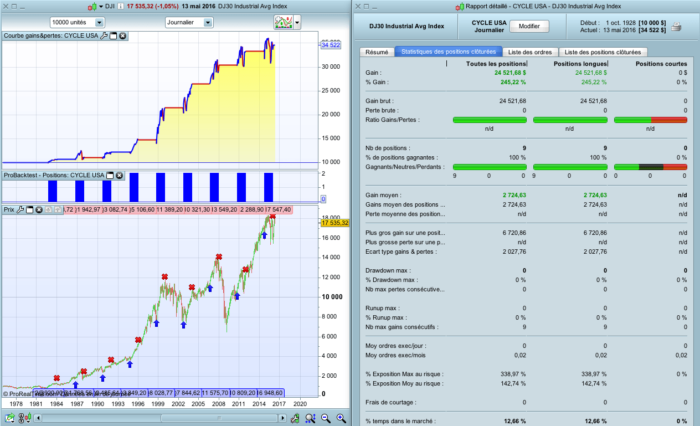Click the Positions longues column header
Screen dimensions: 700x426
(x=580, y=64)
